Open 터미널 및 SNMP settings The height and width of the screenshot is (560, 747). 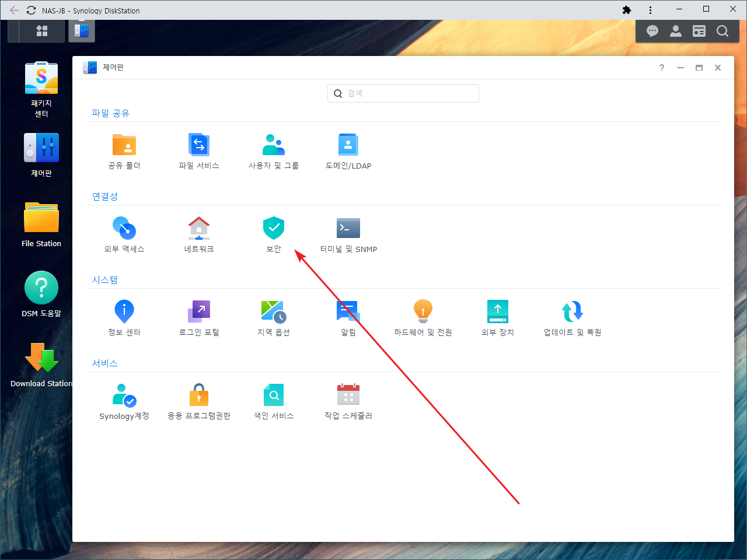click(348, 235)
